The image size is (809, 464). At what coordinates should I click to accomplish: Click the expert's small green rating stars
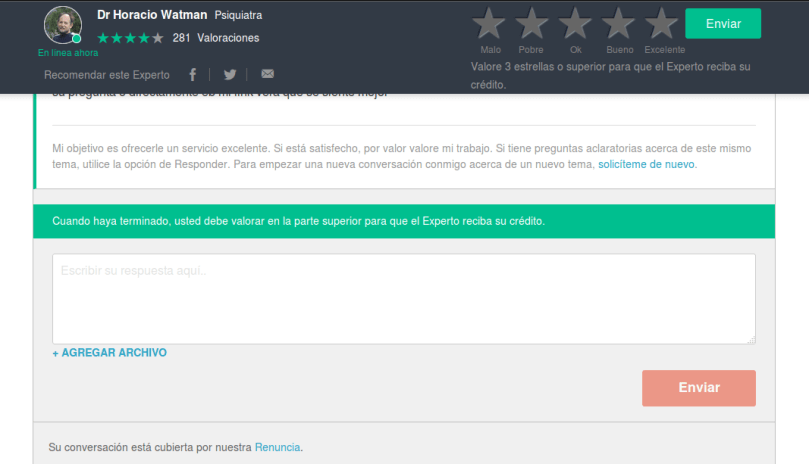[130, 38]
